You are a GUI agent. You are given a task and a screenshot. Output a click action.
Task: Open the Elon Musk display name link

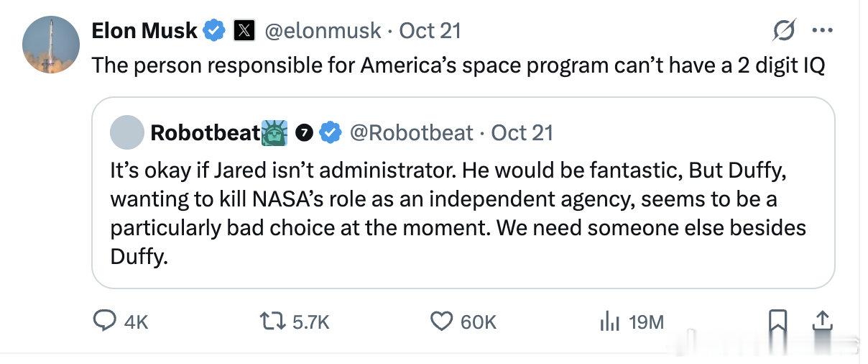[144, 31]
